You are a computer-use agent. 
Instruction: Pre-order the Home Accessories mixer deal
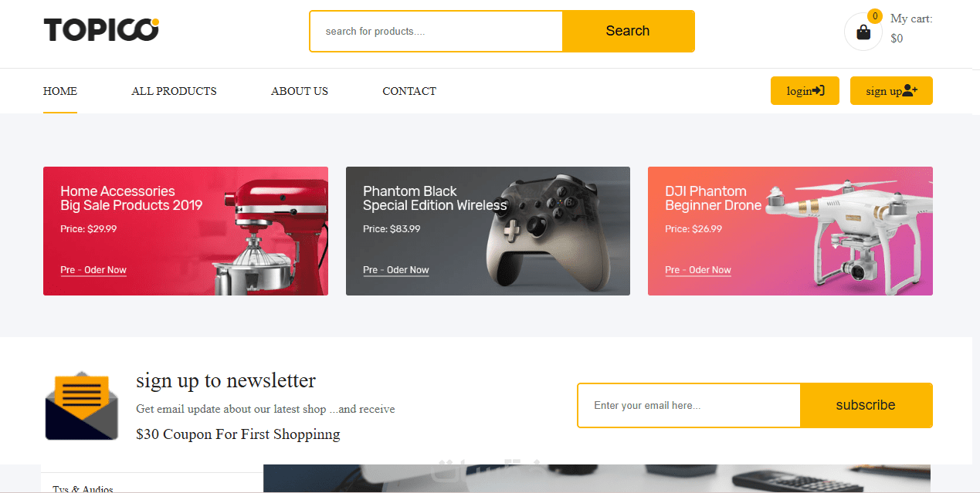[93, 270]
